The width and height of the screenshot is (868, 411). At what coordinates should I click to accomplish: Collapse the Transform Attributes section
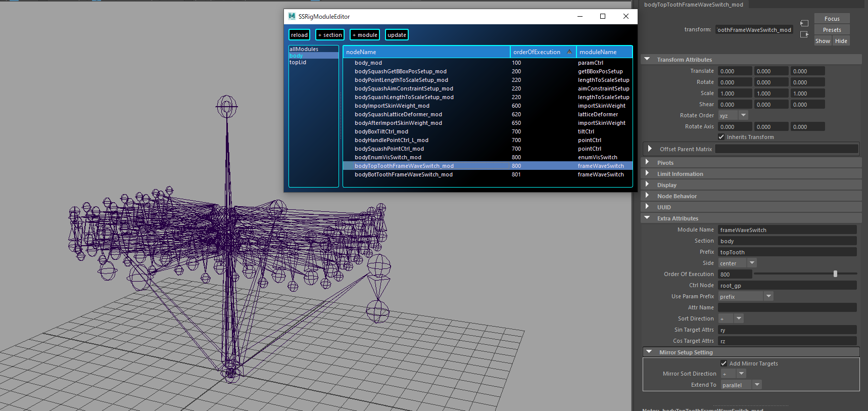(647, 59)
